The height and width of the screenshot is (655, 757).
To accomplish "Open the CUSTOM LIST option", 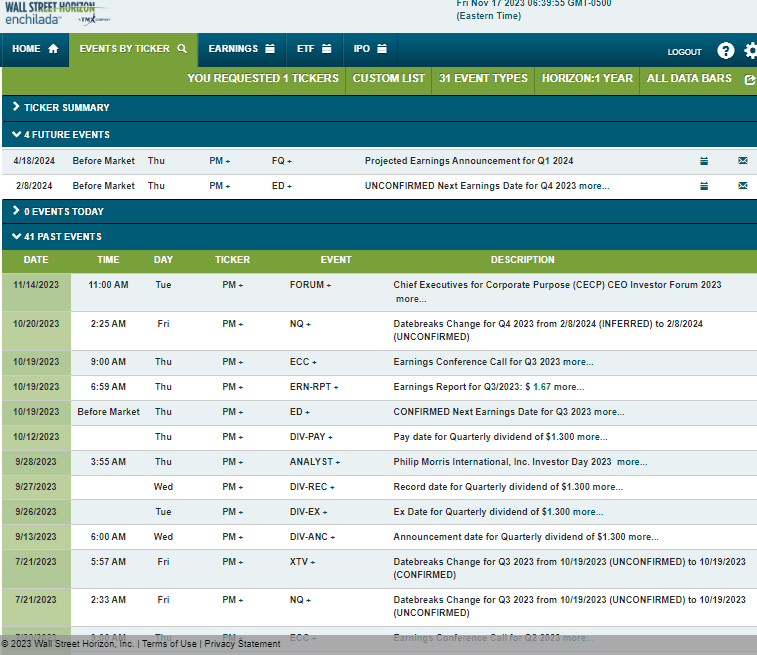I will 388,78.
